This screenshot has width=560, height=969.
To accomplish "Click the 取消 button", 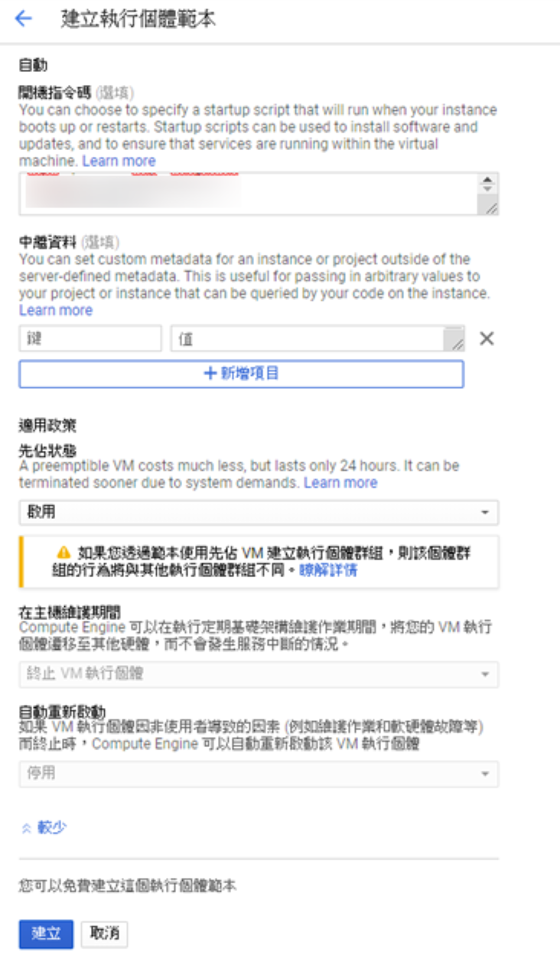I will pyautogui.click(x=105, y=934).
